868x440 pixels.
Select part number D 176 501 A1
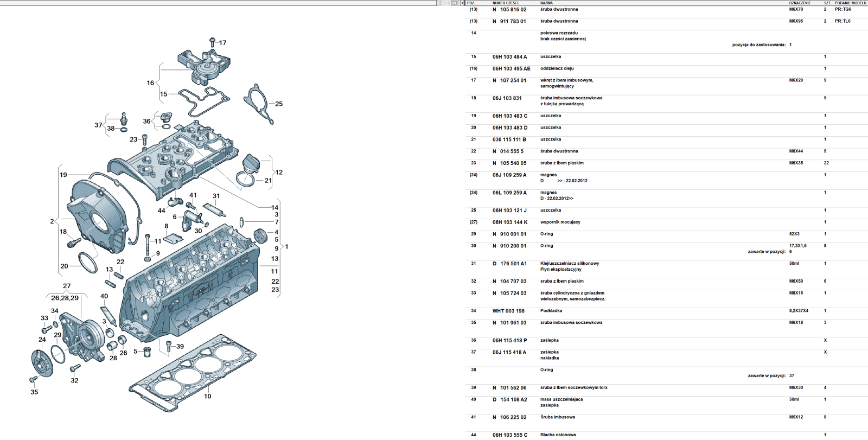click(x=509, y=264)
